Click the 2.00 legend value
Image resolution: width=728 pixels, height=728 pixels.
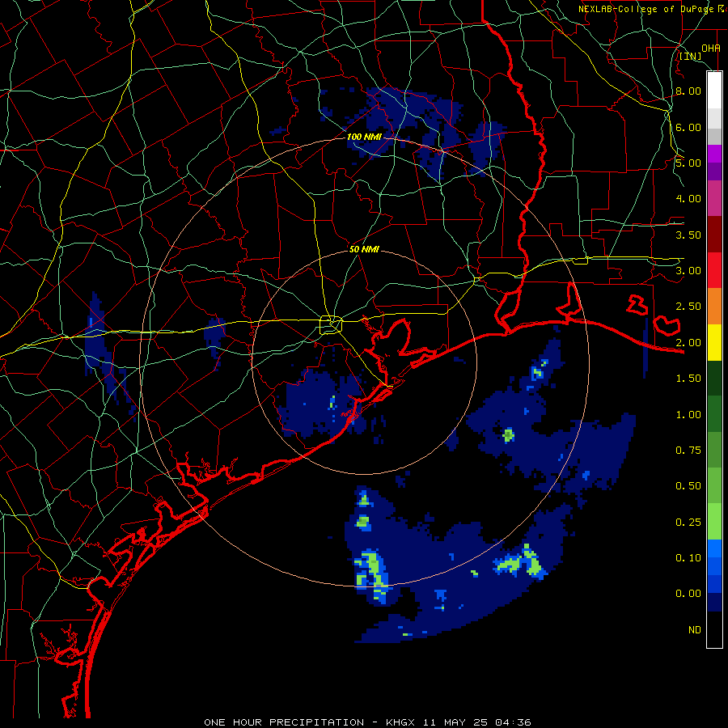coord(688,343)
